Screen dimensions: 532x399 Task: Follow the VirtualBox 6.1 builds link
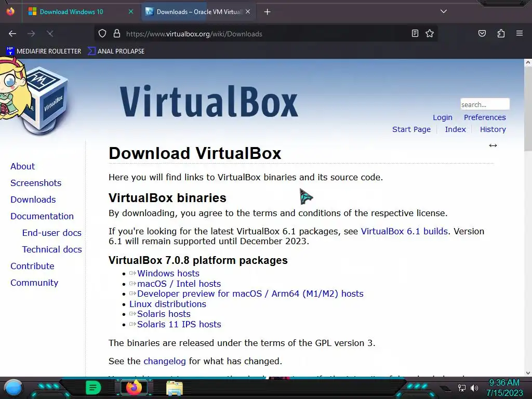pyautogui.click(x=404, y=231)
